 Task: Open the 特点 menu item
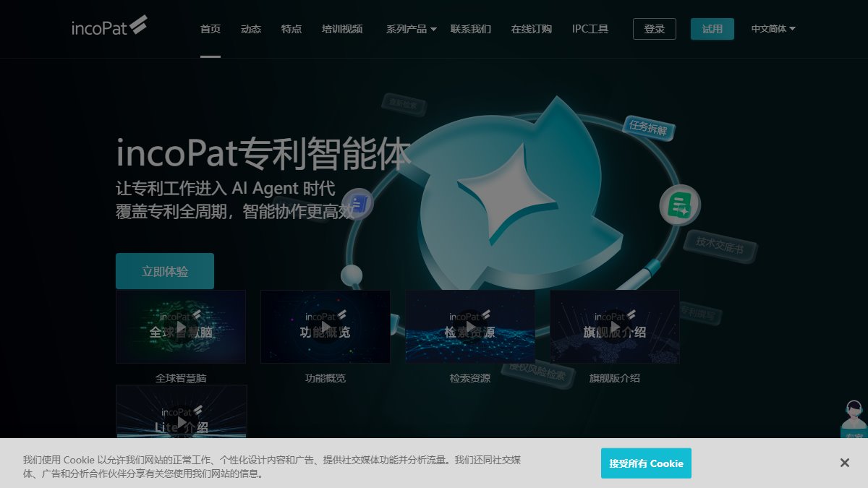(x=292, y=29)
